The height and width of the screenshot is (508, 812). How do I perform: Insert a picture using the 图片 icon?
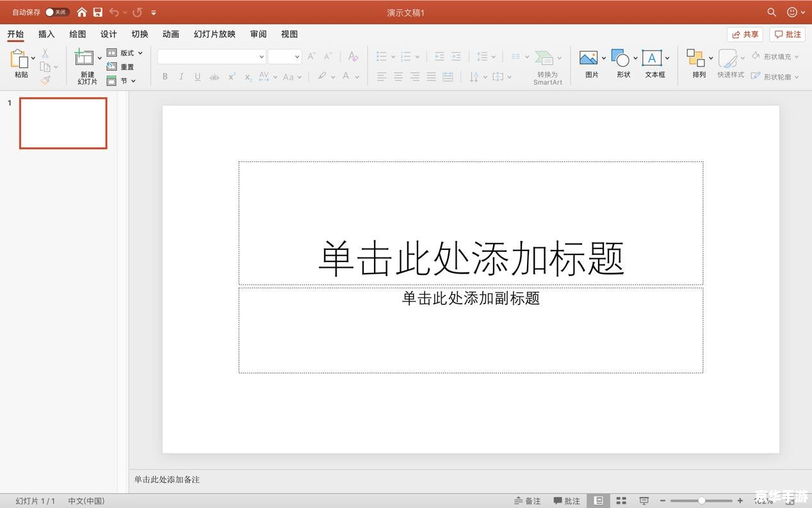click(x=589, y=58)
